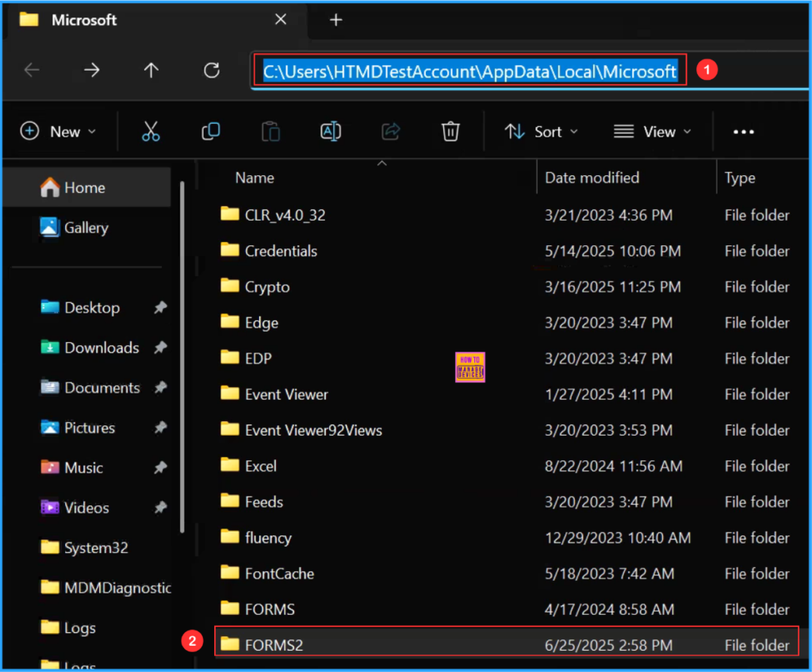Image resolution: width=812 pixels, height=672 pixels.
Task: Add a new tab with plus button
Action: (335, 20)
